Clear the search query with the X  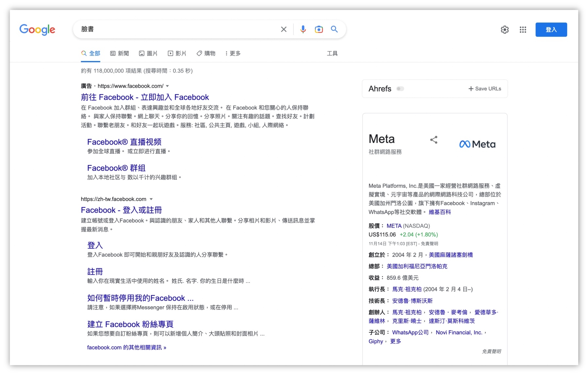coord(284,29)
